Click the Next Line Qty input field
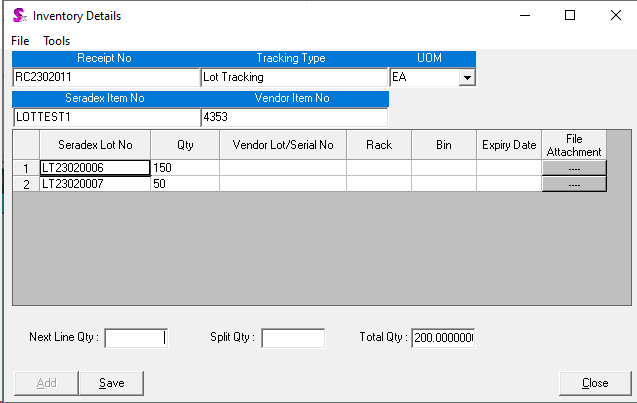The height and width of the screenshot is (403, 637). 135,338
